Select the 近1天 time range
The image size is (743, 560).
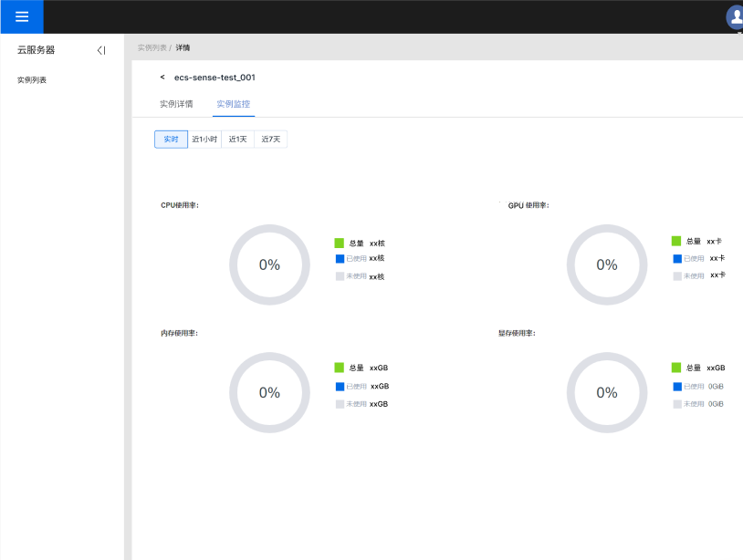pos(237,140)
